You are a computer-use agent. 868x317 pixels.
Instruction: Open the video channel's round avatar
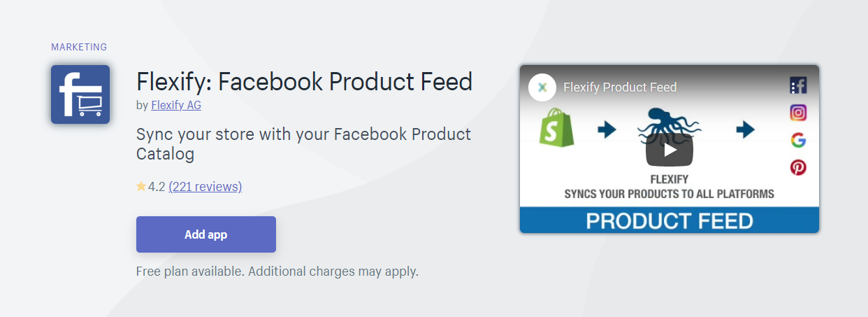pos(542,87)
